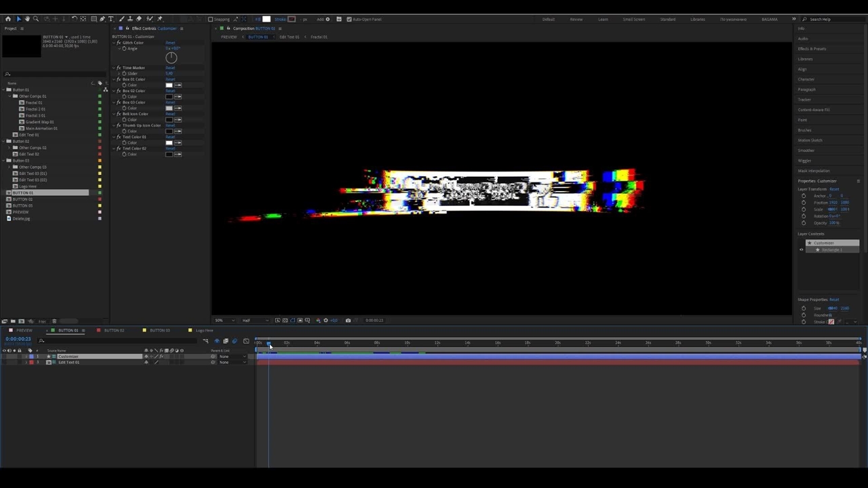Select the Puppet Pin tool
This screenshot has height=488, width=868.
tap(160, 19)
